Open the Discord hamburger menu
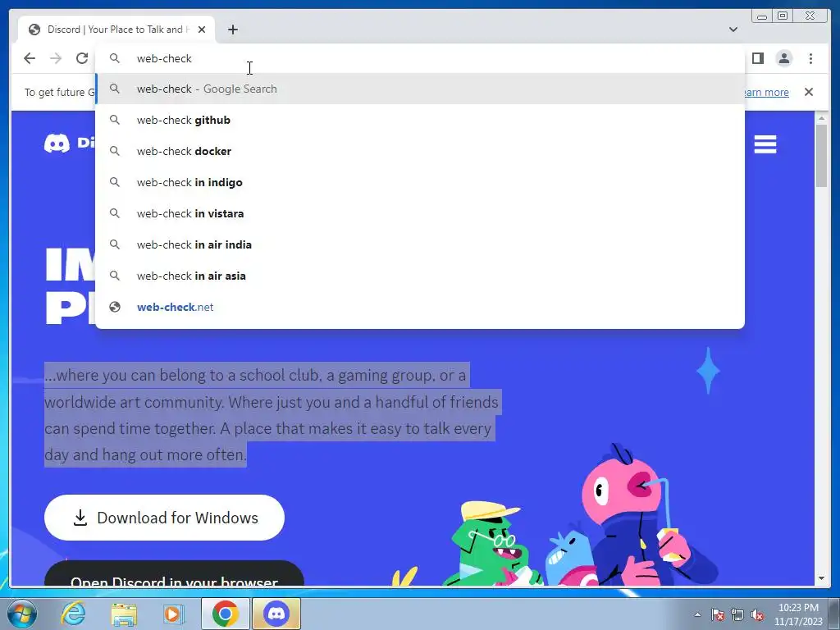Viewport: 840px width, 630px height. tap(765, 144)
